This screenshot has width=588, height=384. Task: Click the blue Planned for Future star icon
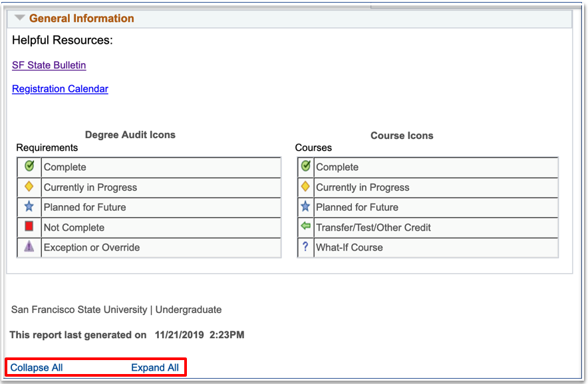tap(28, 206)
